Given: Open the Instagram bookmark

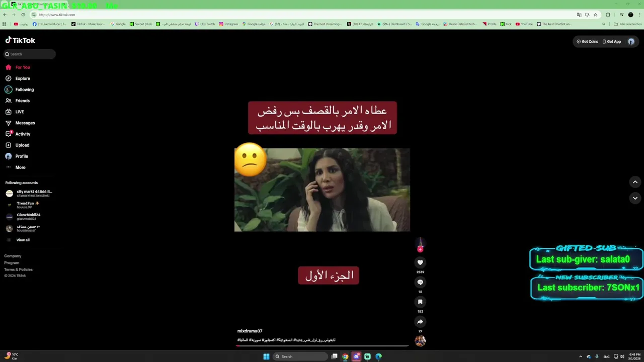Looking at the screenshot, I should (228, 24).
